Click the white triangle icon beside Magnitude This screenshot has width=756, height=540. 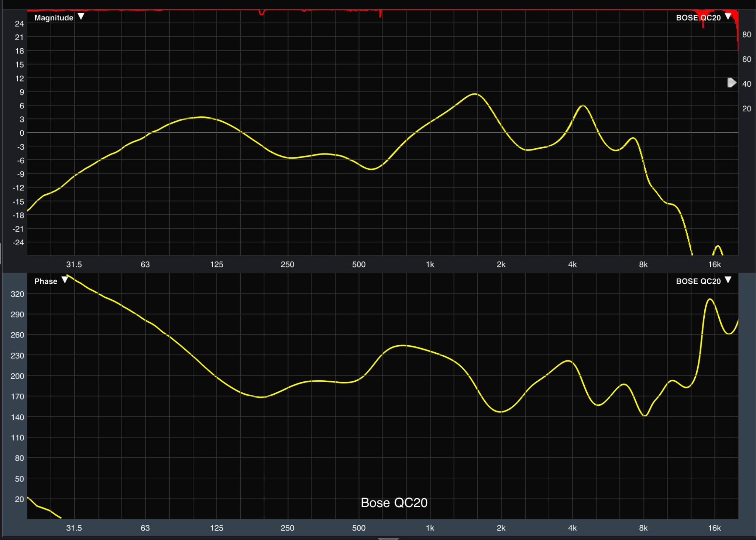pyautogui.click(x=81, y=17)
